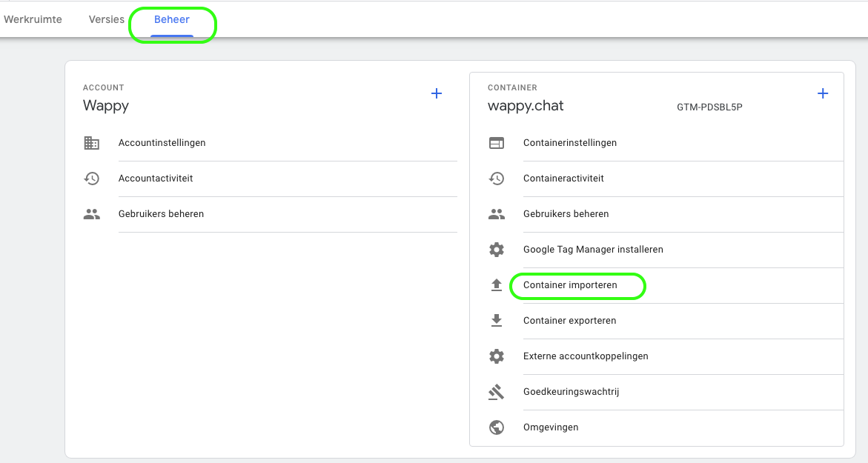Click the gear icon for Externe accountkoppelingen
The height and width of the screenshot is (463, 868).
coord(497,356)
